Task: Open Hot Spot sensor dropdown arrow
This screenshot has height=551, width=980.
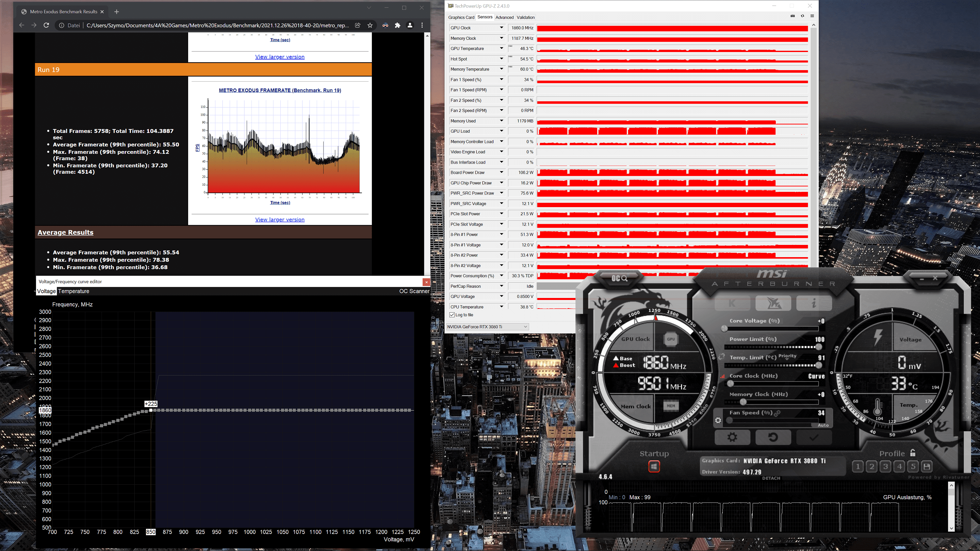Action: coord(502,59)
